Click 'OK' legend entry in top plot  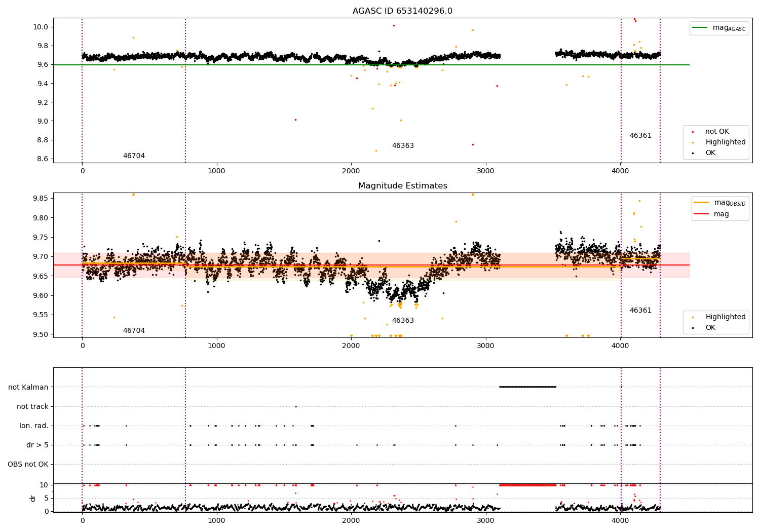(x=710, y=153)
